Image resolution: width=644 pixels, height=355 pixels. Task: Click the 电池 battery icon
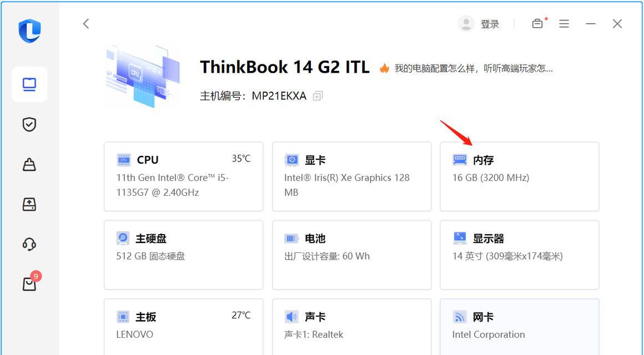[x=291, y=238]
